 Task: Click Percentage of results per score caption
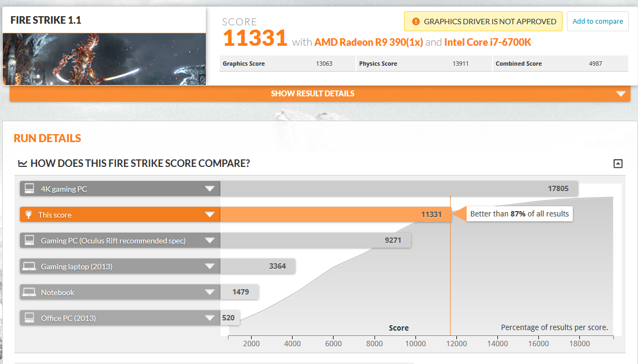554,327
